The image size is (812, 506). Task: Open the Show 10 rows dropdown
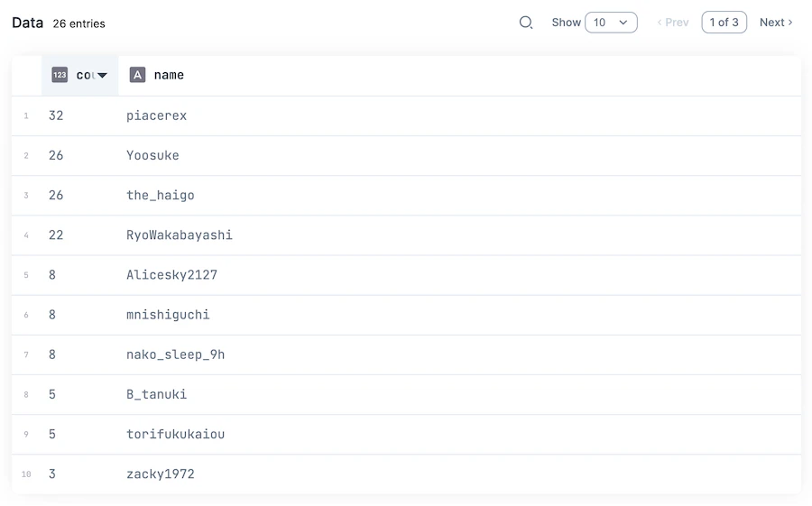click(611, 23)
